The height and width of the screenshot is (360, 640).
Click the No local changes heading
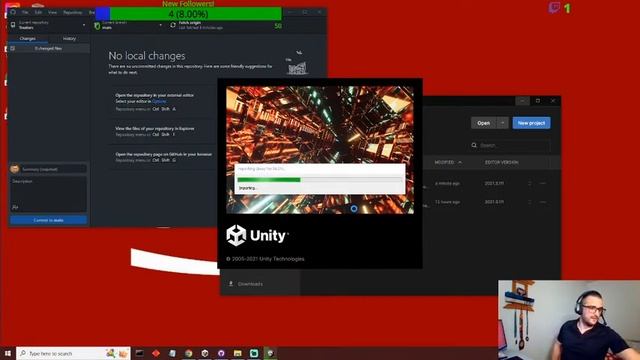pyautogui.click(x=147, y=56)
